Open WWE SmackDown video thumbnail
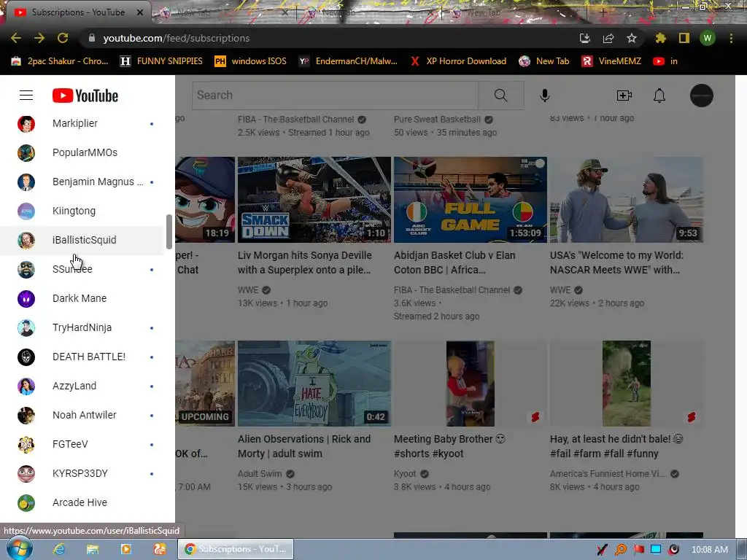This screenshot has height=560, width=747. (314, 200)
